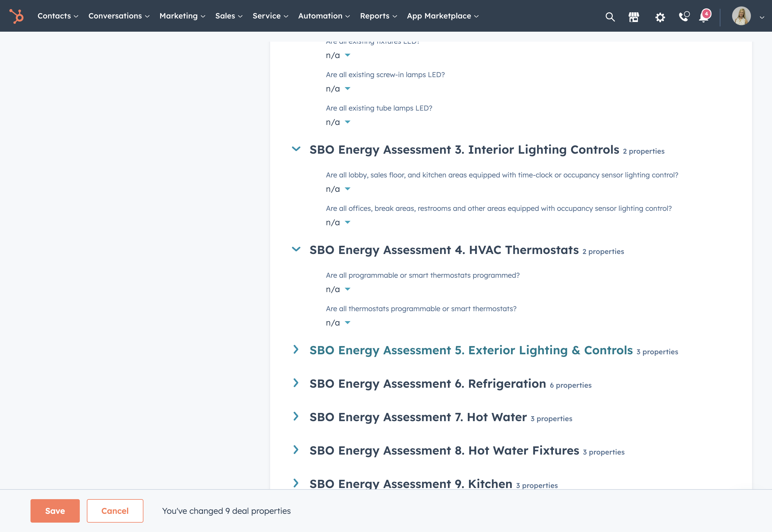Open the notifications bell icon

coord(705,16)
